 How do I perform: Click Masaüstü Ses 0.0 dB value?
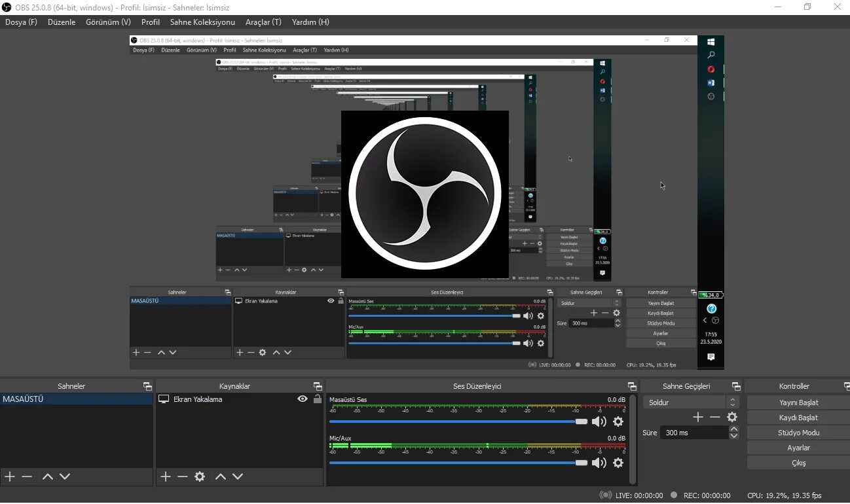coord(616,399)
